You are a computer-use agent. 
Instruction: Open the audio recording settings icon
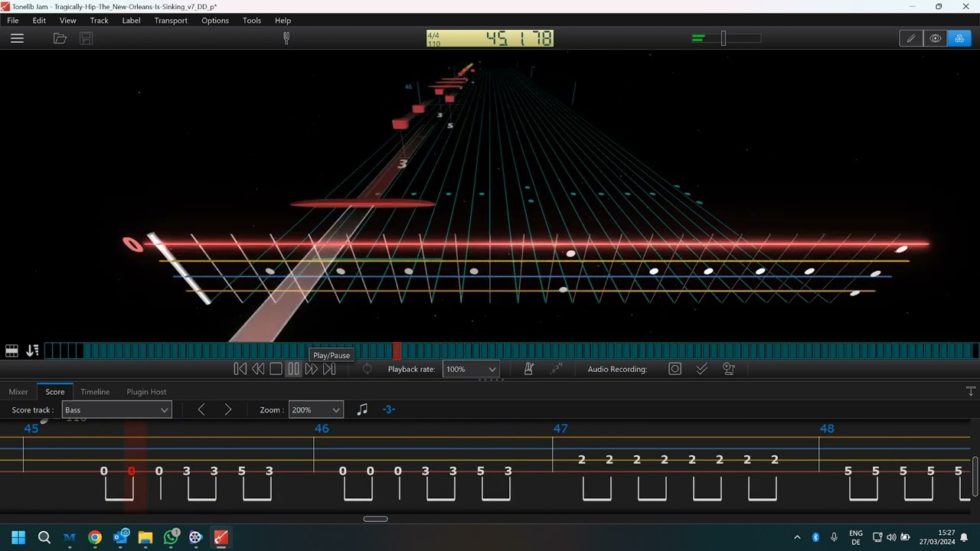click(729, 369)
